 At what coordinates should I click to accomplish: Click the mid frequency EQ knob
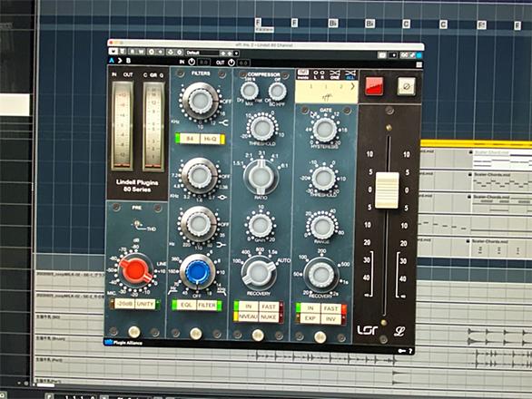[200, 175]
